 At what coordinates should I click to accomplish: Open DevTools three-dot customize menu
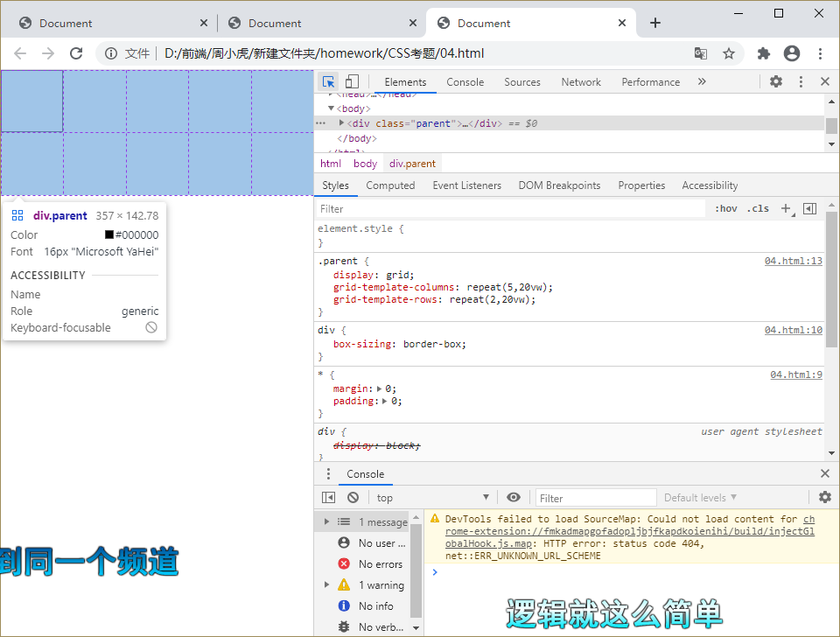(x=801, y=81)
